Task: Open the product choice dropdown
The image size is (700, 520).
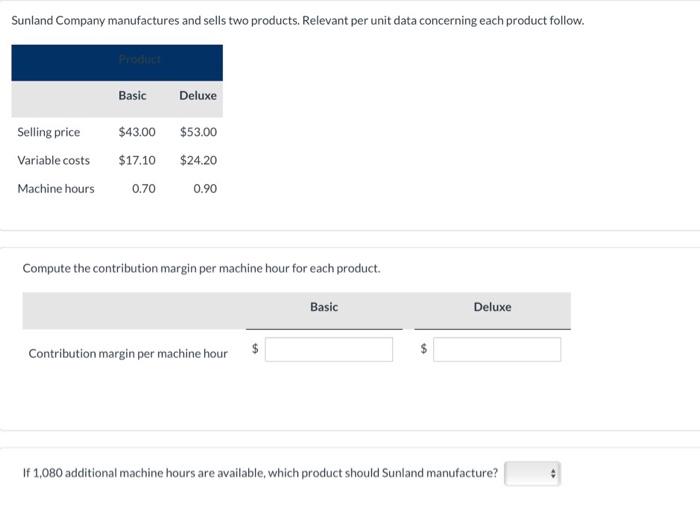Action: pos(534,473)
